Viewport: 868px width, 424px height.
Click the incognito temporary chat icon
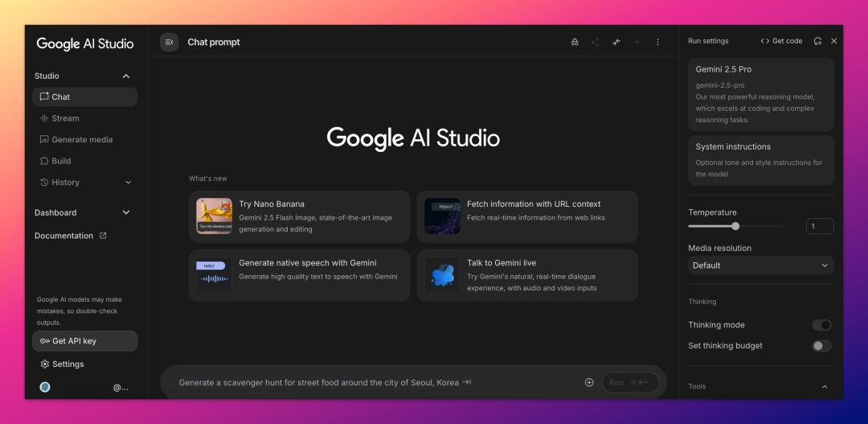(575, 42)
